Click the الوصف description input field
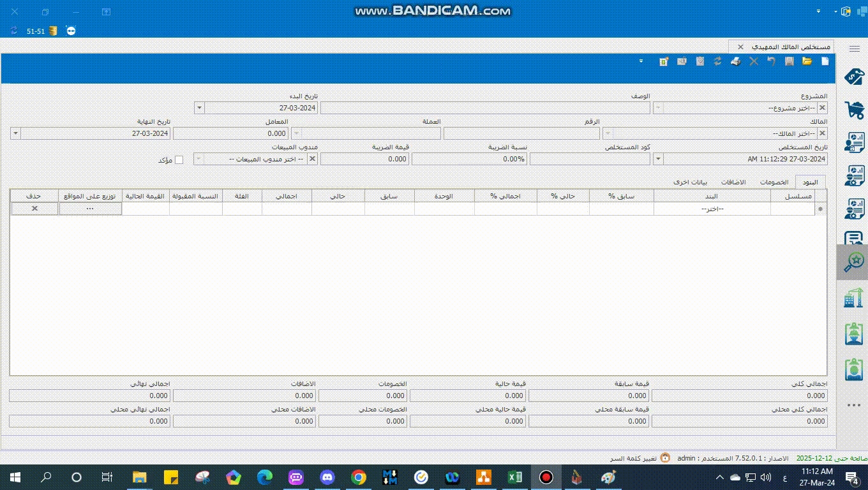This screenshot has width=868, height=490. click(x=485, y=108)
